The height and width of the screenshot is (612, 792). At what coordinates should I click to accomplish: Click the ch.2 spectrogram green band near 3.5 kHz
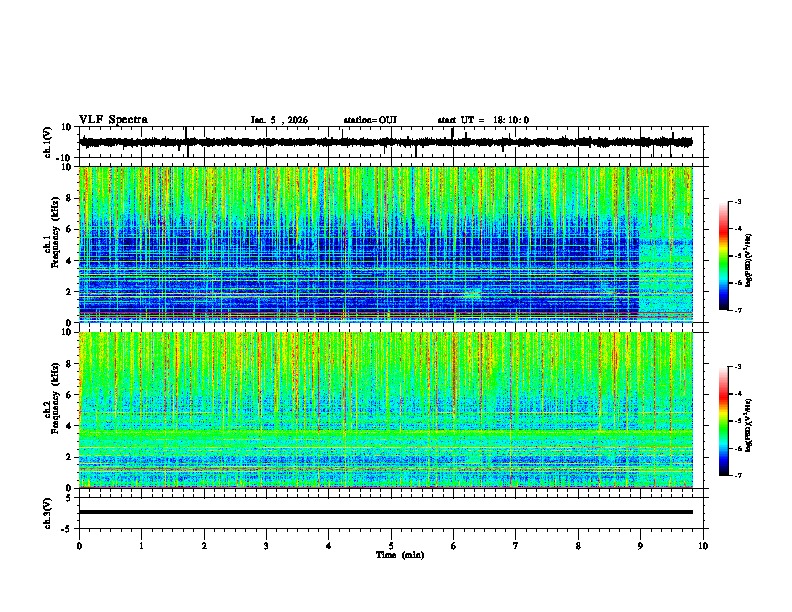pos(386,435)
